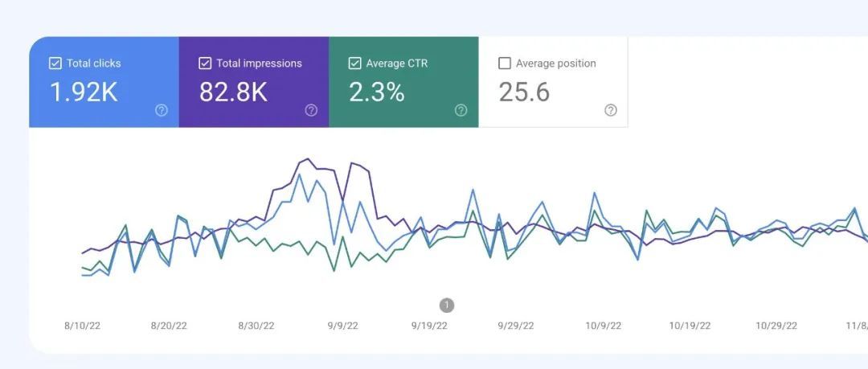This screenshot has height=369, width=868.
Task: Open help icon on Average CTR card
Action: click(461, 111)
